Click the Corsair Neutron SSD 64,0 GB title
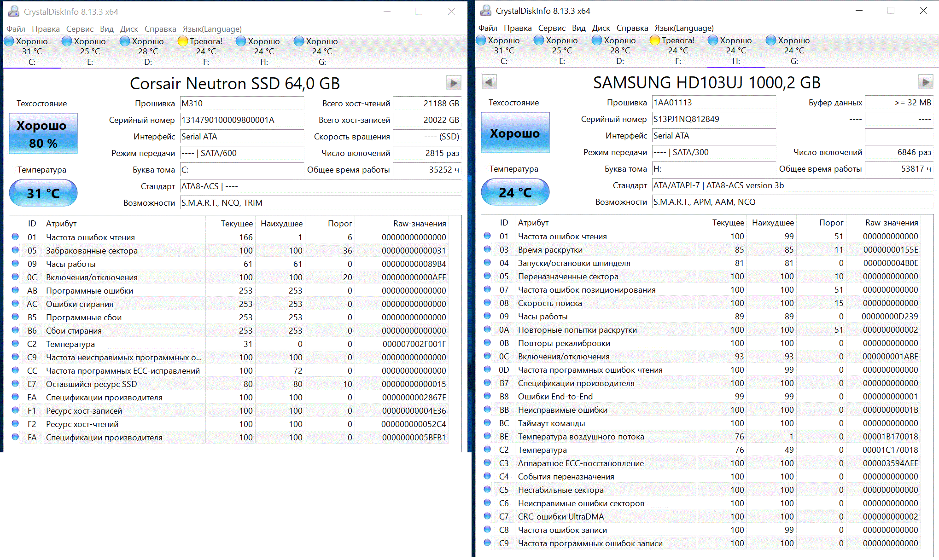939x560 pixels. tap(235, 83)
